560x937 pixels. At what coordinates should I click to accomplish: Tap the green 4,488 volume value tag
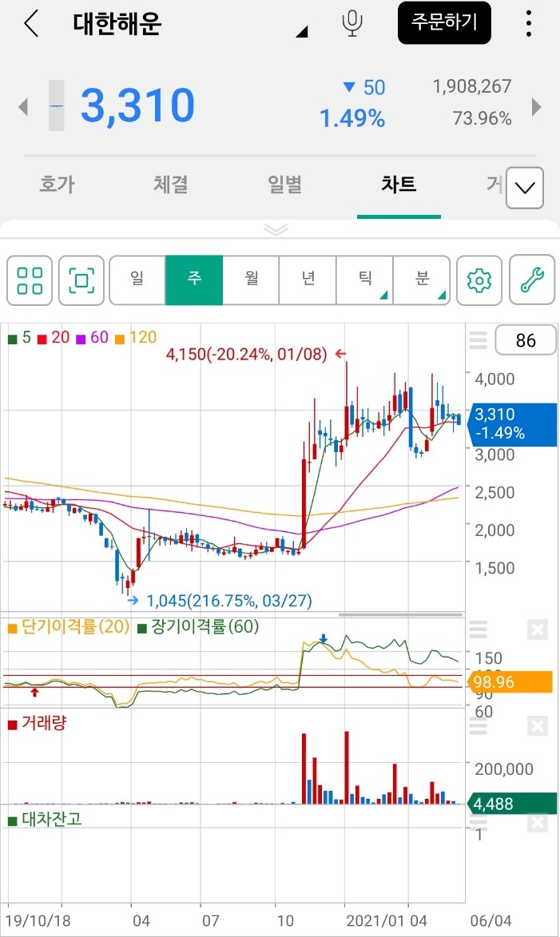[x=511, y=804]
